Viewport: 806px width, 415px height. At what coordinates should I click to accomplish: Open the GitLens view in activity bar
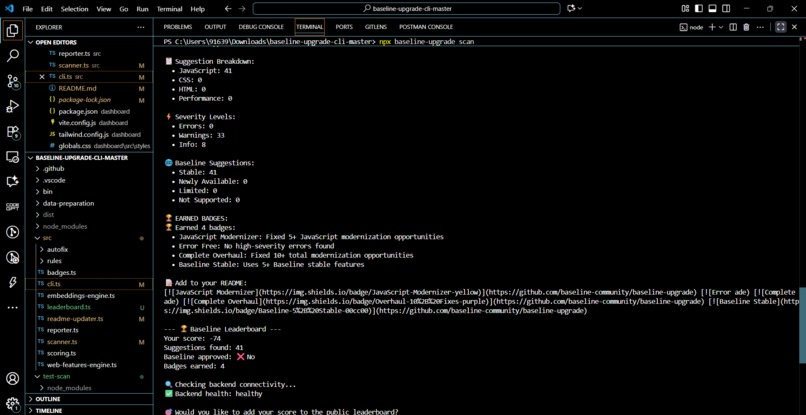[x=12, y=232]
